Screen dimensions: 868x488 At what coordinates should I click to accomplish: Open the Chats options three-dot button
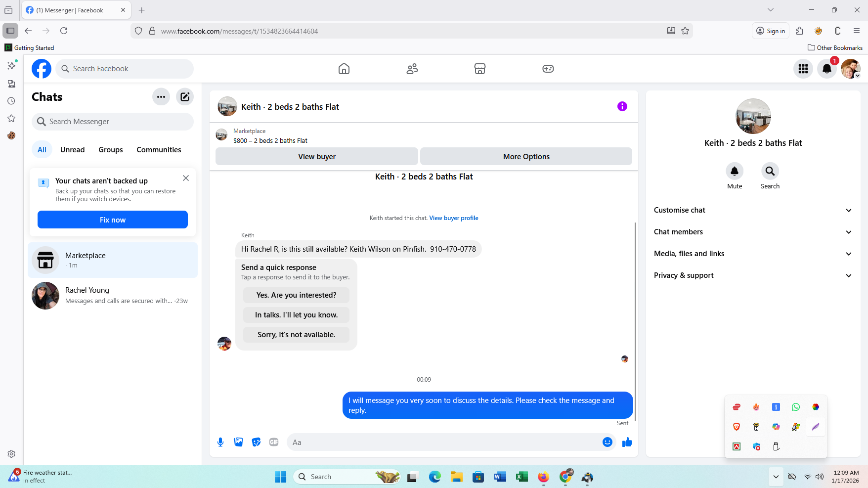click(x=161, y=97)
